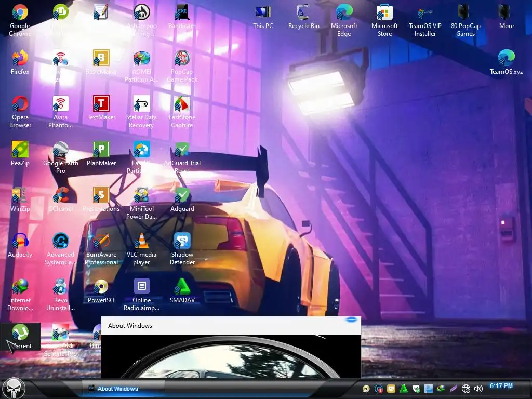Open the yellow square tray icon
Viewport: 532px width, 399px height.
pyautogui.click(x=391, y=389)
